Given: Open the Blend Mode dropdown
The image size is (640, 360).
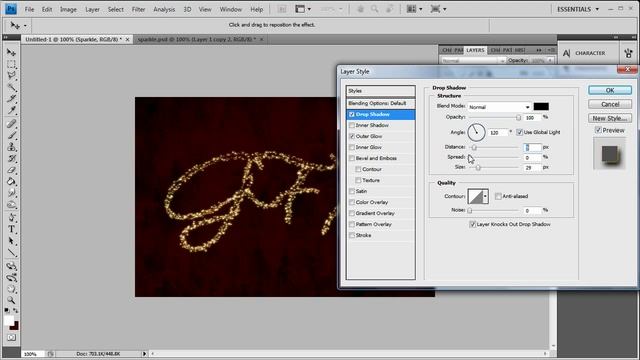Looking at the screenshot, I should (499, 107).
